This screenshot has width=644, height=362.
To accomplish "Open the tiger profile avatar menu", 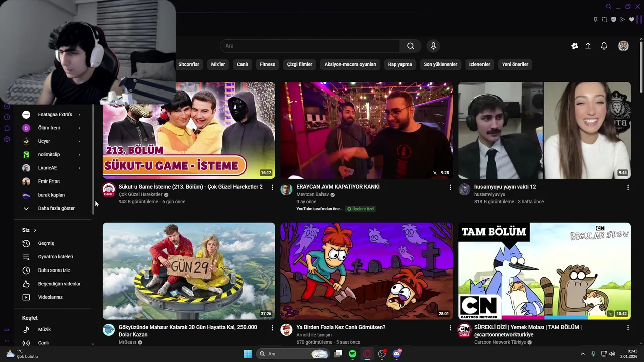I will click(623, 46).
